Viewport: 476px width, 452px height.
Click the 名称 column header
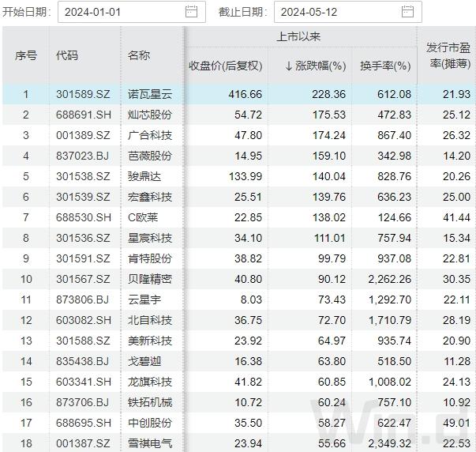click(x=139, y=55)
